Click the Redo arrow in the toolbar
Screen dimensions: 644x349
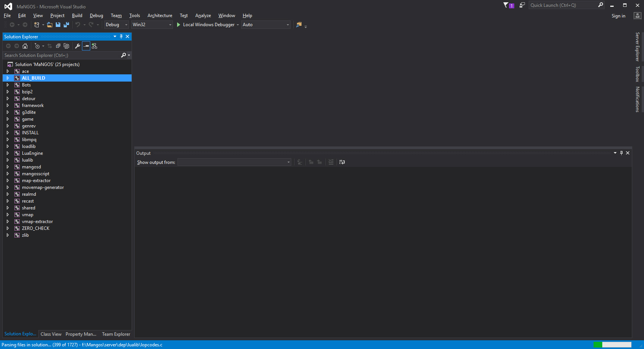[91, 25]
